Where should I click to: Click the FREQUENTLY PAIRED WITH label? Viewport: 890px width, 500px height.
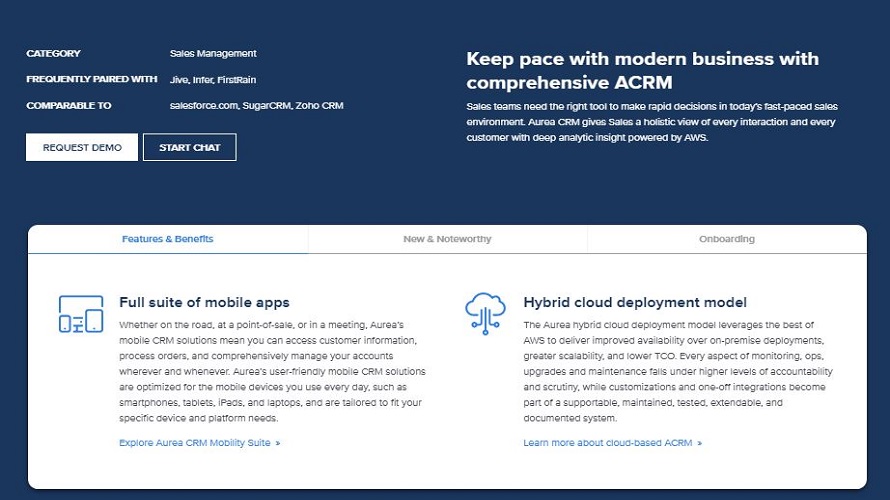tap(92, 79)
